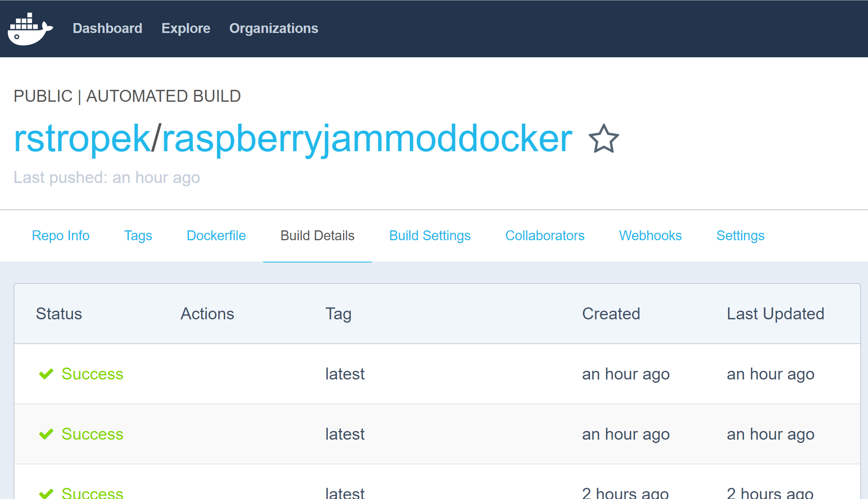Open the Webhooks tab

651,235
